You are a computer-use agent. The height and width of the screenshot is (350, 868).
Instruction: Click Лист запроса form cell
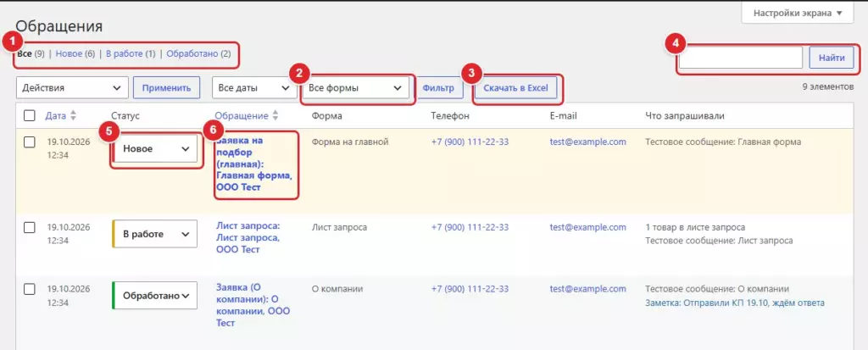339,227
